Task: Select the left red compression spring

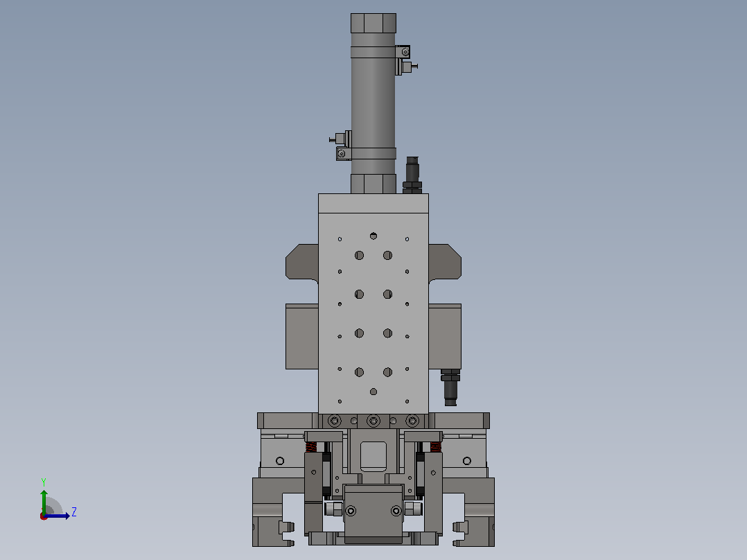Action: [x=310, y=447]
